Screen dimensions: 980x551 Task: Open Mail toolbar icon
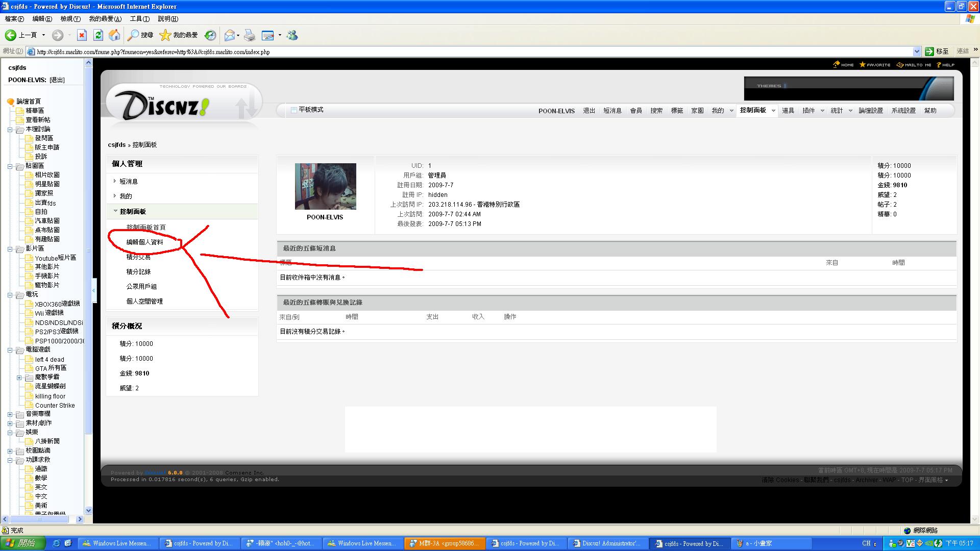pyautogui.click(x=230, y=35)
